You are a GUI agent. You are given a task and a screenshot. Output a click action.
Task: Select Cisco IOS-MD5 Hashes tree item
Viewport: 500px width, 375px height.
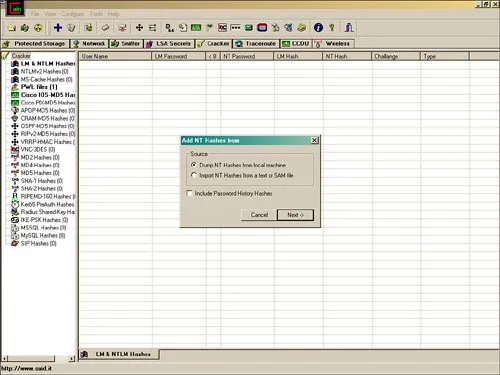tap(48, 95)
